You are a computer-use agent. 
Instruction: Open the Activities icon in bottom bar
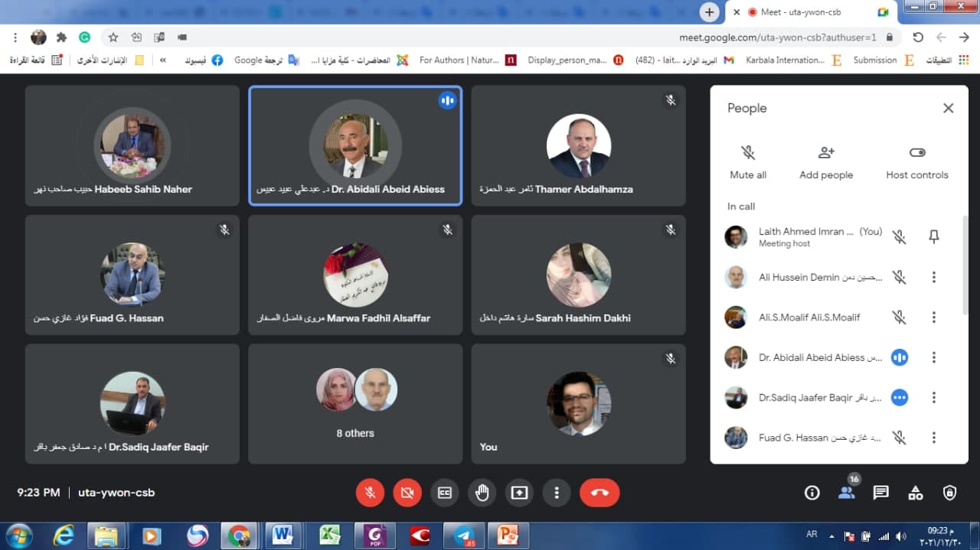click(915, 493)
